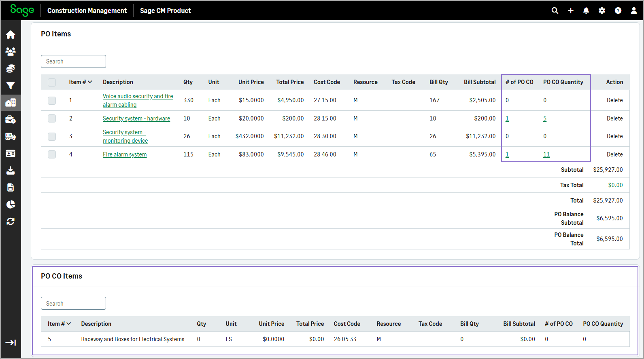Click Description header in PO Items table
This screenshot has width=644, height=359.
pyautogui.click(x=118, y=82)
